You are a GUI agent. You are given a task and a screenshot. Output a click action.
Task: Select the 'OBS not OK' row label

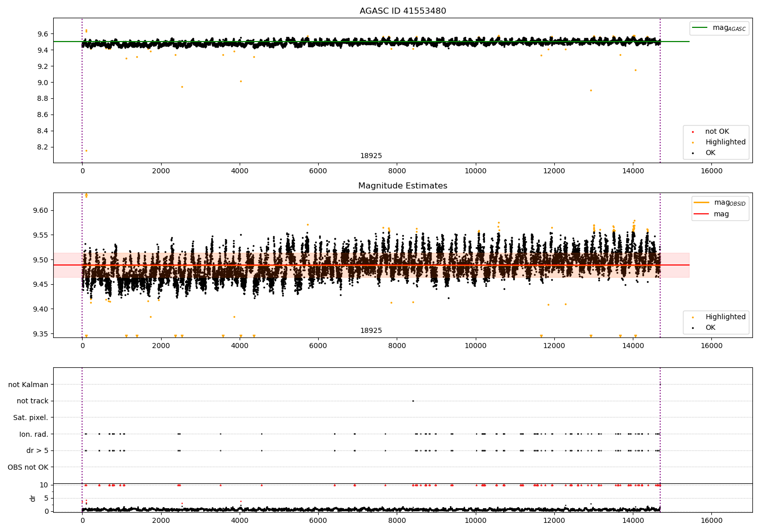coord(28,467)
